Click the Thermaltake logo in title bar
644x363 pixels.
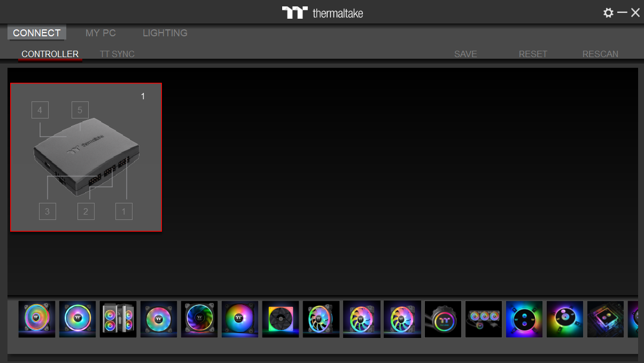(322, 12)
